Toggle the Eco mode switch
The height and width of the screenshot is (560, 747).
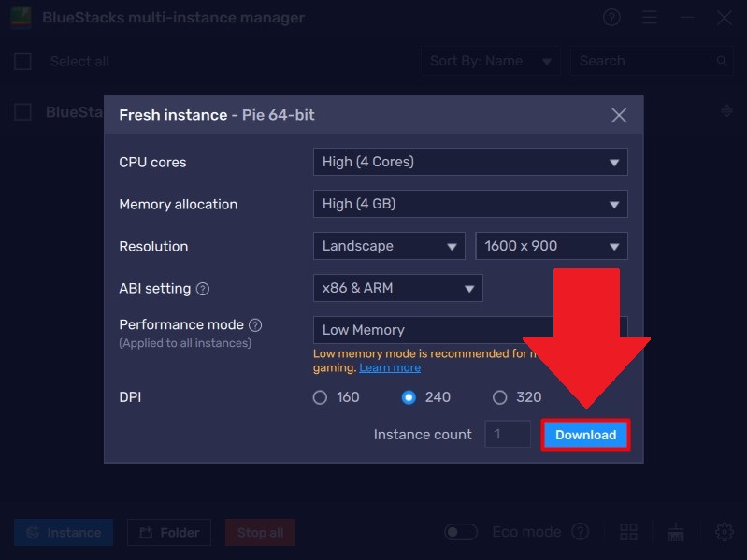(x=461, y=531)
